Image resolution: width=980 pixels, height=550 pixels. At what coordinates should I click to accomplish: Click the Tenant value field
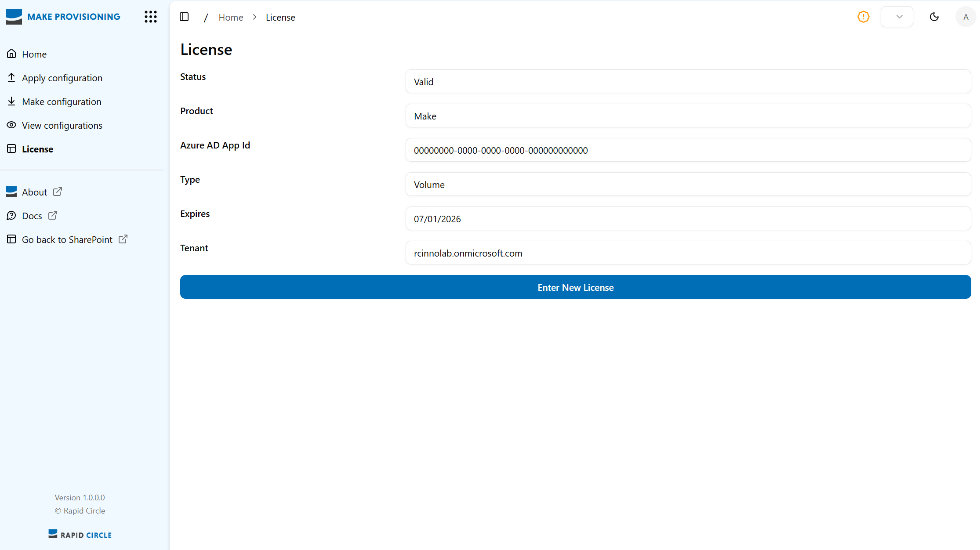(688, 253)
